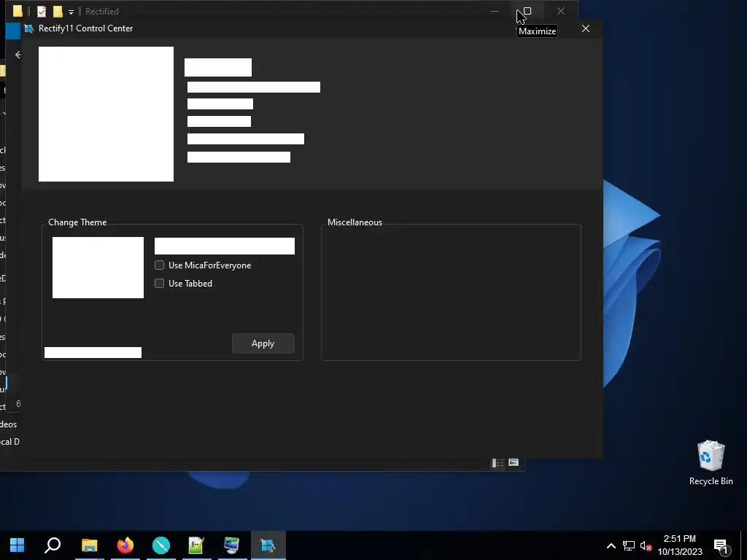Show hidden tray icons chevron

pos(611,545)
